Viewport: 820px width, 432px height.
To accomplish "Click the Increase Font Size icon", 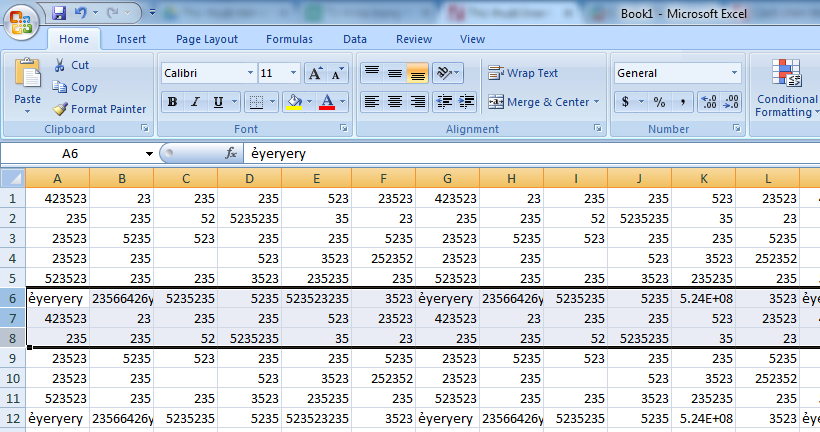I will (x=315, y=73).
